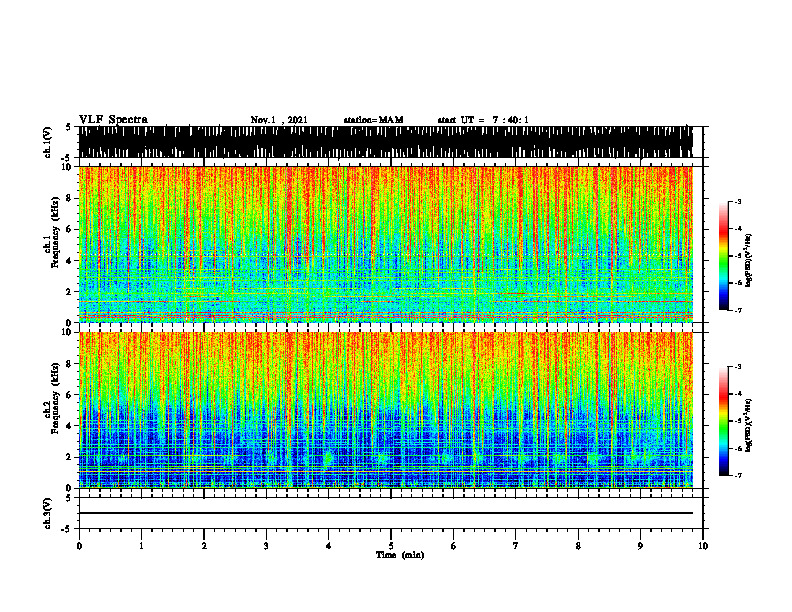
Task: Click the "Nov.1 , 2021" date label
Action: 279,120
